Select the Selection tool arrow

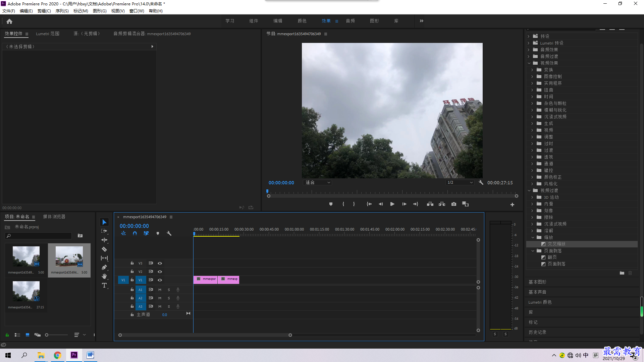tap(104, 222)
